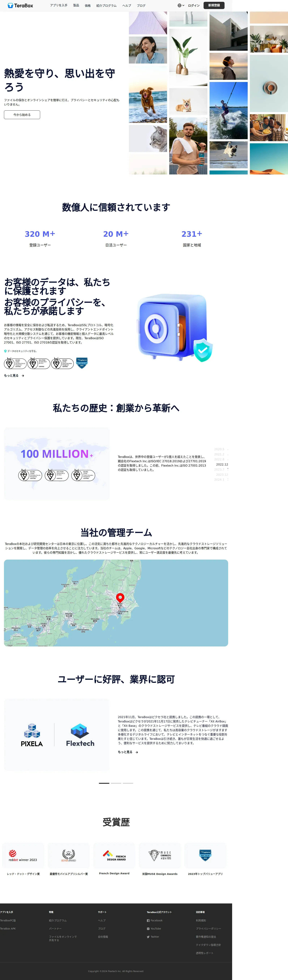Viewport: 288px width, 980px height.
Task: Select third carousel indicator bar
Action: coord(128,783)
